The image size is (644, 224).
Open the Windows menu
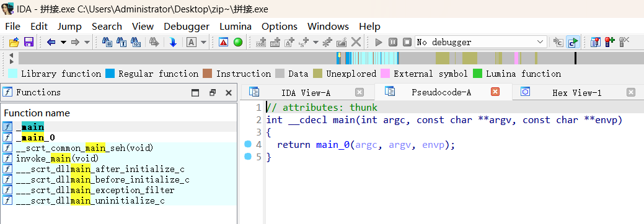(328, 27)
